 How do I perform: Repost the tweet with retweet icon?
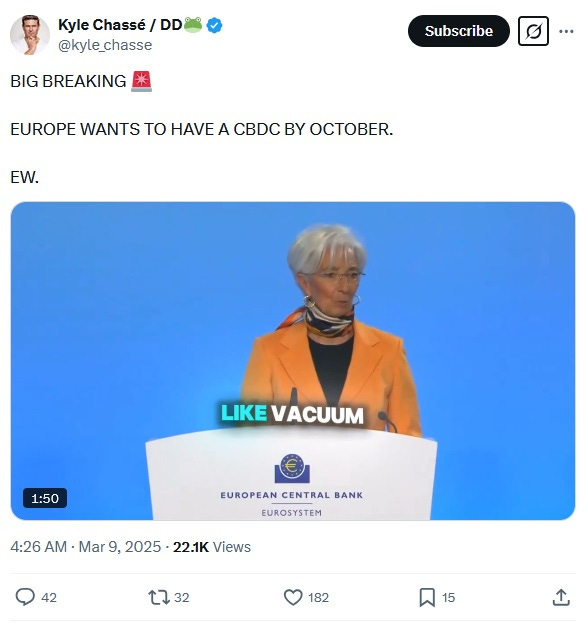pyautogui.click(x=159, y=597)
